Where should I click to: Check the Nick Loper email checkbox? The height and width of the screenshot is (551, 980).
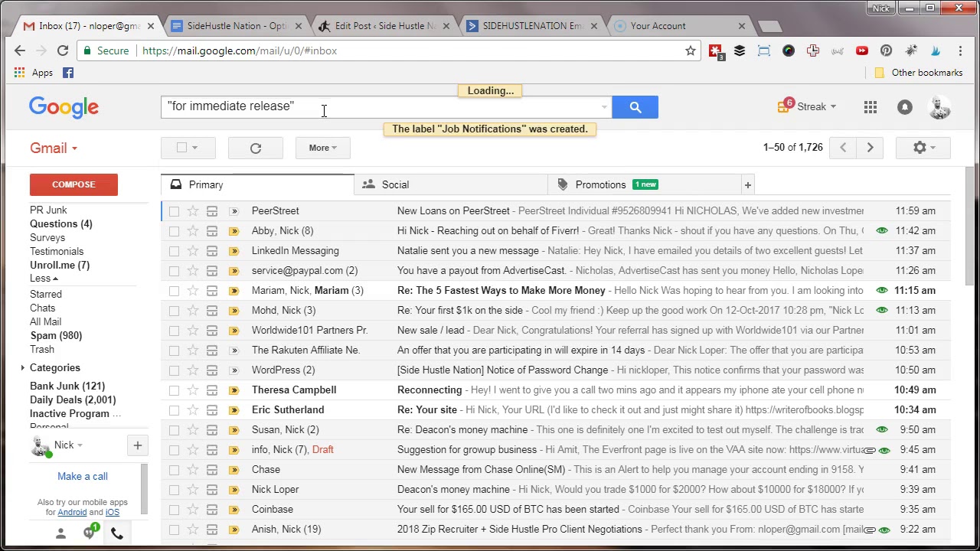(x=174, y=490)
